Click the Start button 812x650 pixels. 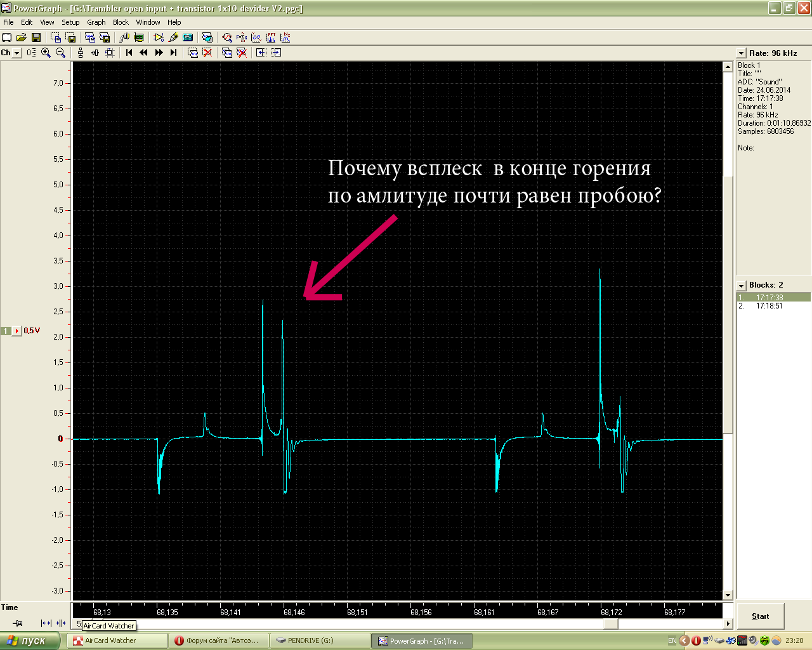[760, 616]
